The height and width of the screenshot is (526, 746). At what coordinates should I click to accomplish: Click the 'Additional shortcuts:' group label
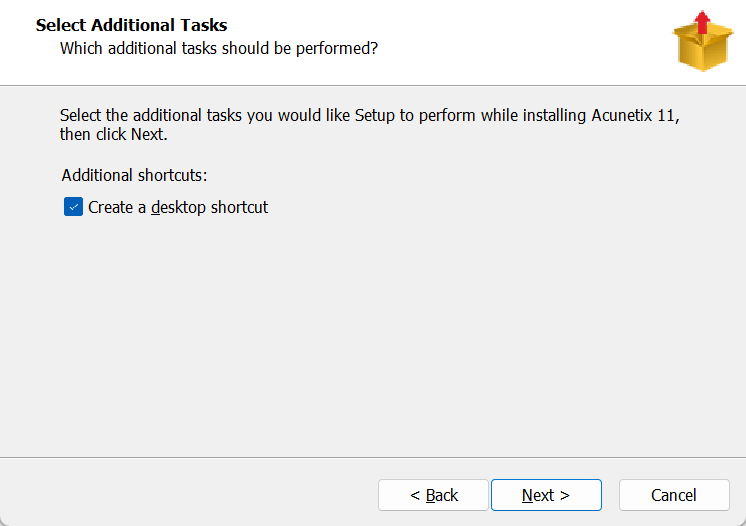pyautogui.click(x=134, y=175)
